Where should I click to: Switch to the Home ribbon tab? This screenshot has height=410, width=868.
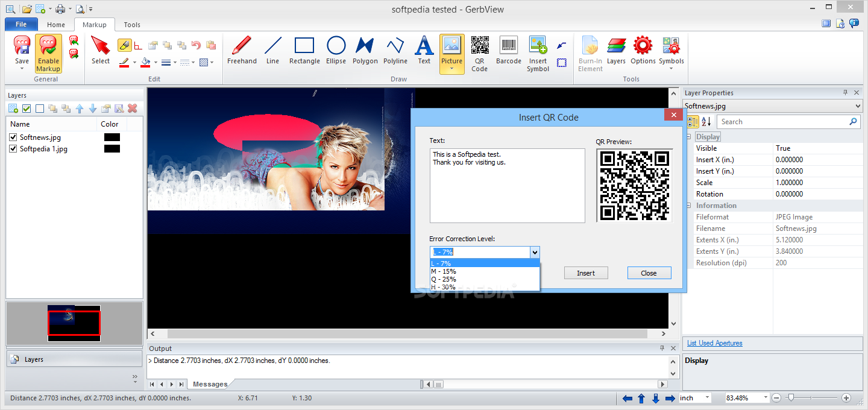point(56,25)
